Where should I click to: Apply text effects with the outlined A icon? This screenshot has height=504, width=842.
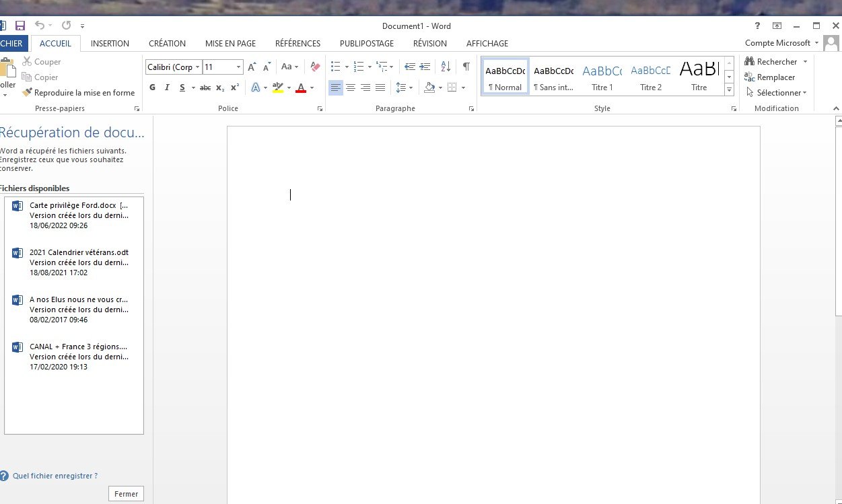click(256, 87)
